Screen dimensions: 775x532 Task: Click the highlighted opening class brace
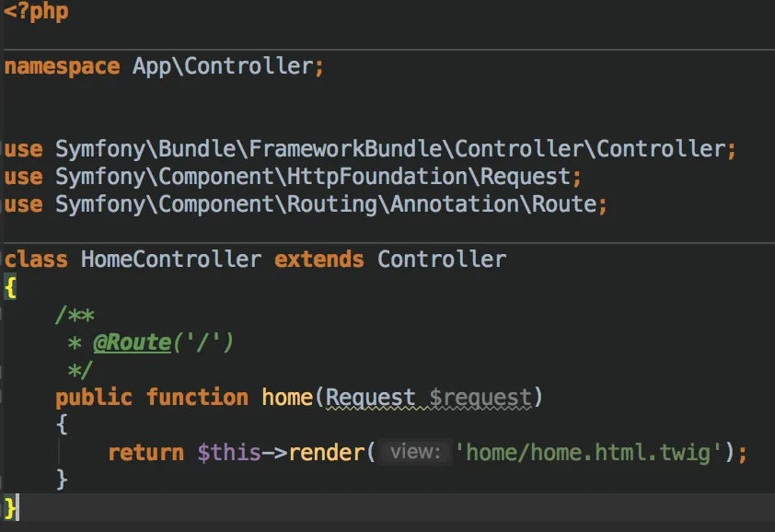click(10, 287)
